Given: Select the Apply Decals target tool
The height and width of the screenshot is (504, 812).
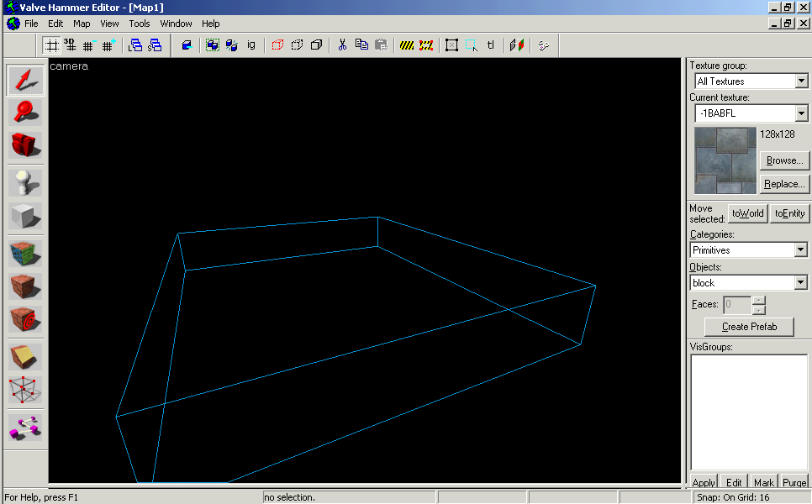Looking at the screenshot, I should tap(25, 318).
